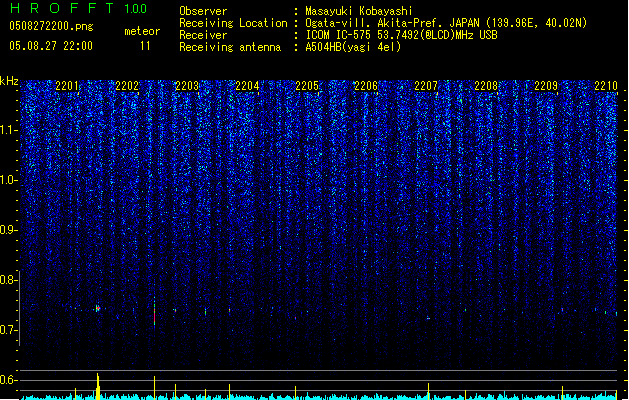The width and height of the screenshot is (629, 400).
Task: Click the 2209 time marker
Action: click(x=546, y=86)
